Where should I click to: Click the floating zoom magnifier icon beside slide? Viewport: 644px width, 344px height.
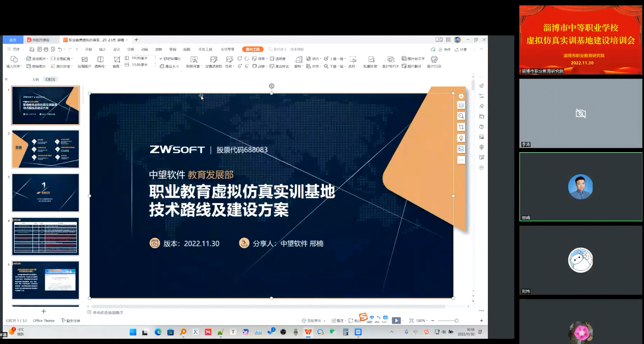click(x=461, y=116)
